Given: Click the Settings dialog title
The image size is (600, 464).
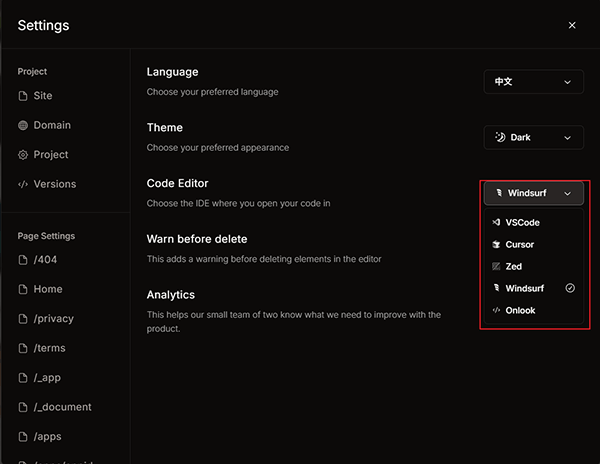Looking at the screenshot, I should click(43, 25).
